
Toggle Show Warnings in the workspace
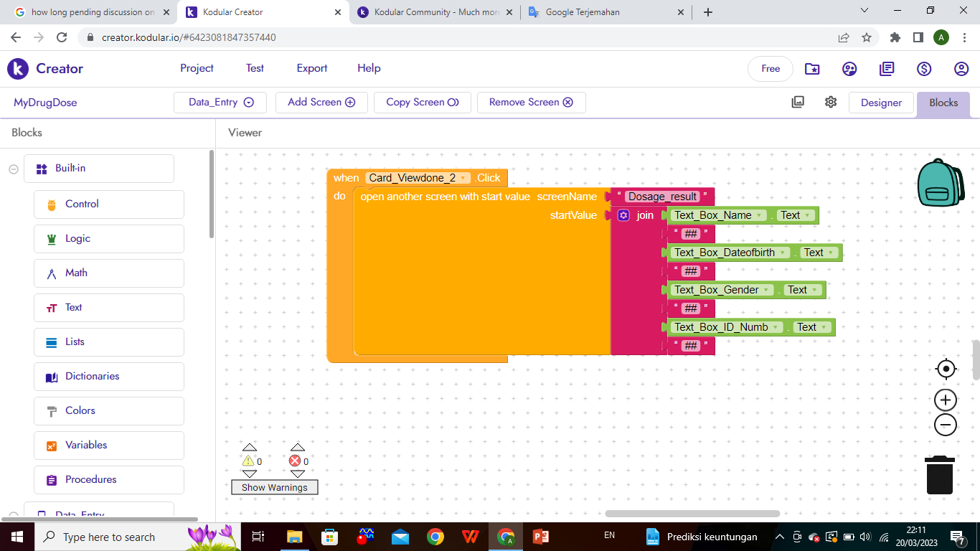click(274, 487)
